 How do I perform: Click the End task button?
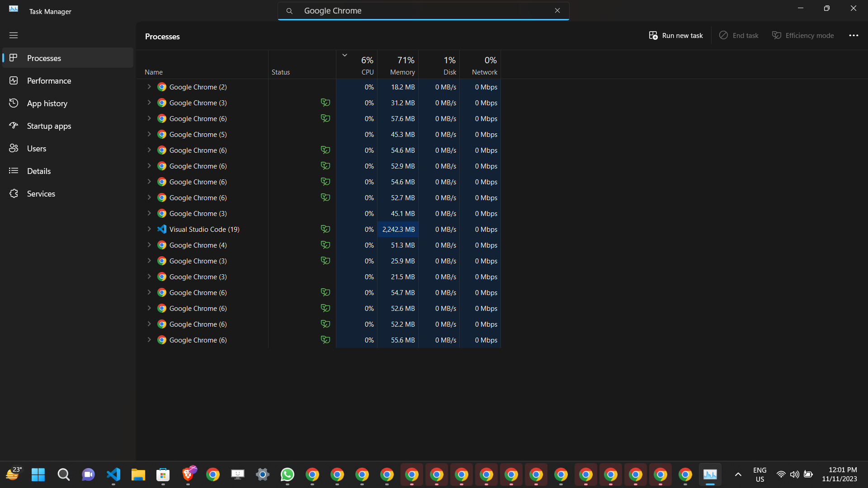click(738, 35)
